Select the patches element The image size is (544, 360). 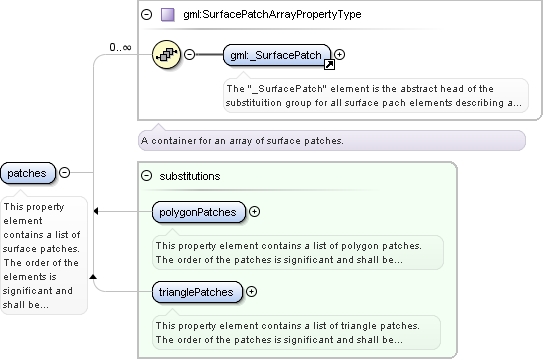[x=28, y=173]
